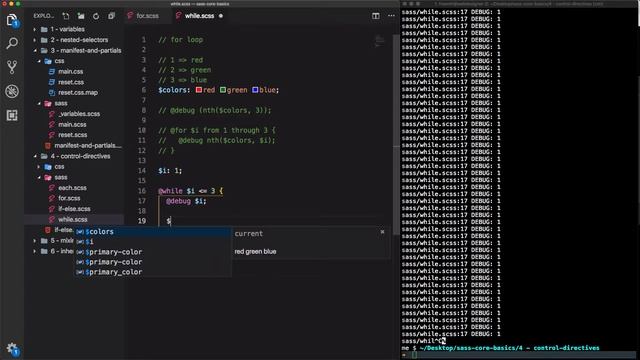The image size is (640, 360).
Task: Open reset.scss in the Explorer
Action: pyautogui.click(x=73, y=135)
